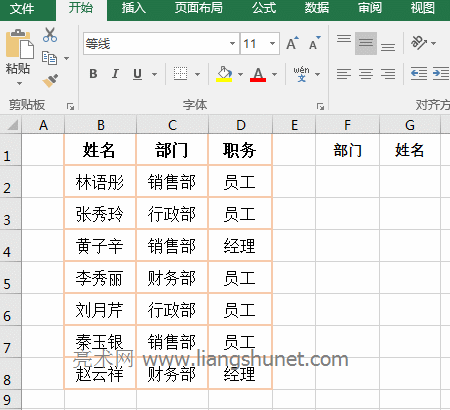This screenshot has height=410, width=450.
Task: Select 姓名 header in column G
Action: coord(410,150)
